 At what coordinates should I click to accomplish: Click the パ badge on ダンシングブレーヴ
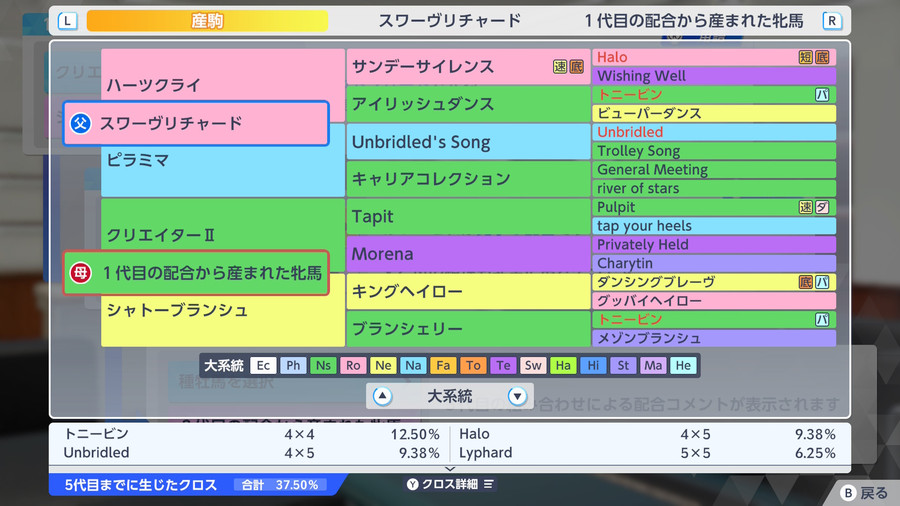[822, 282]
